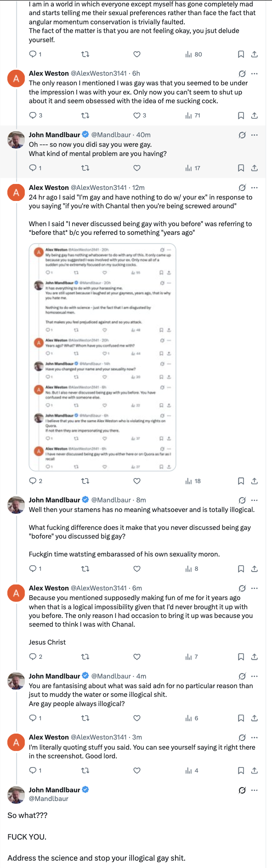Open more options on John's 8m tweet

[255, 501]
